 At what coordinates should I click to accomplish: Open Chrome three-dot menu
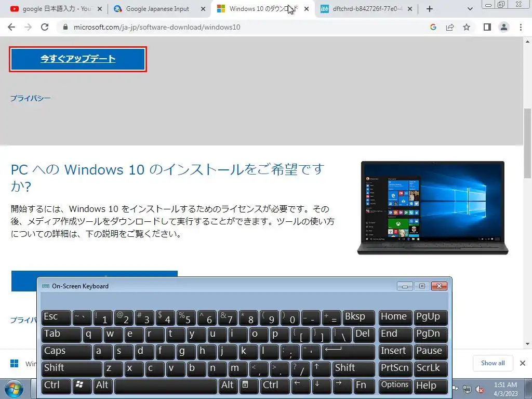(521, 27)
